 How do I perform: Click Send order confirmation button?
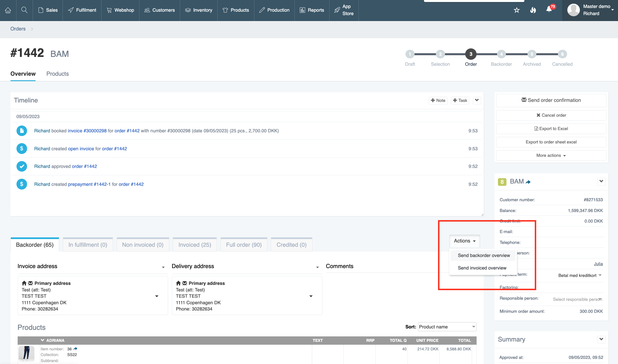[551, 100]
